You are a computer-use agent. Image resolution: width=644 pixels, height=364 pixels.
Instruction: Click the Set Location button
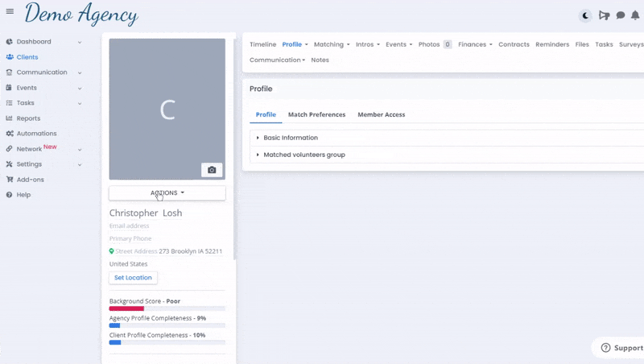[x=133, y=278]
